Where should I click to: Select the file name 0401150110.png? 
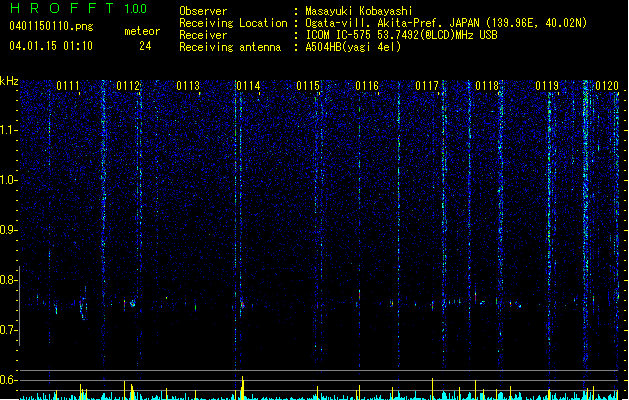(x=51, y=26)
